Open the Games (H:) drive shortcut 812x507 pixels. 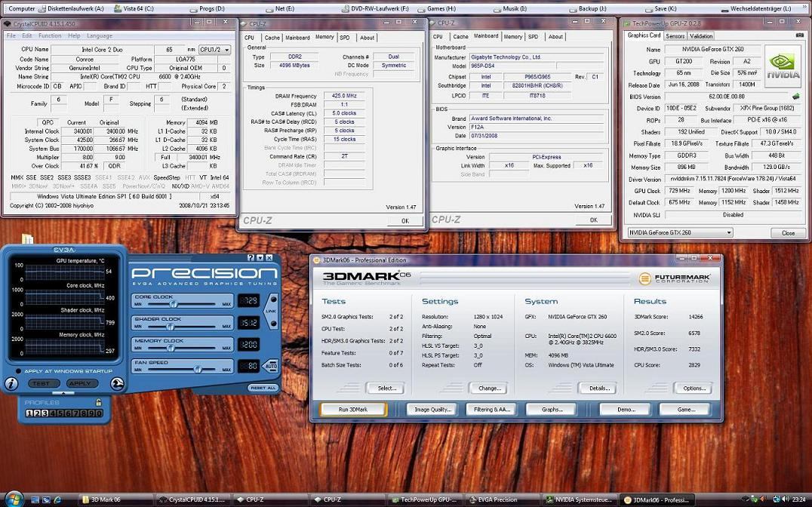(436, 8)
